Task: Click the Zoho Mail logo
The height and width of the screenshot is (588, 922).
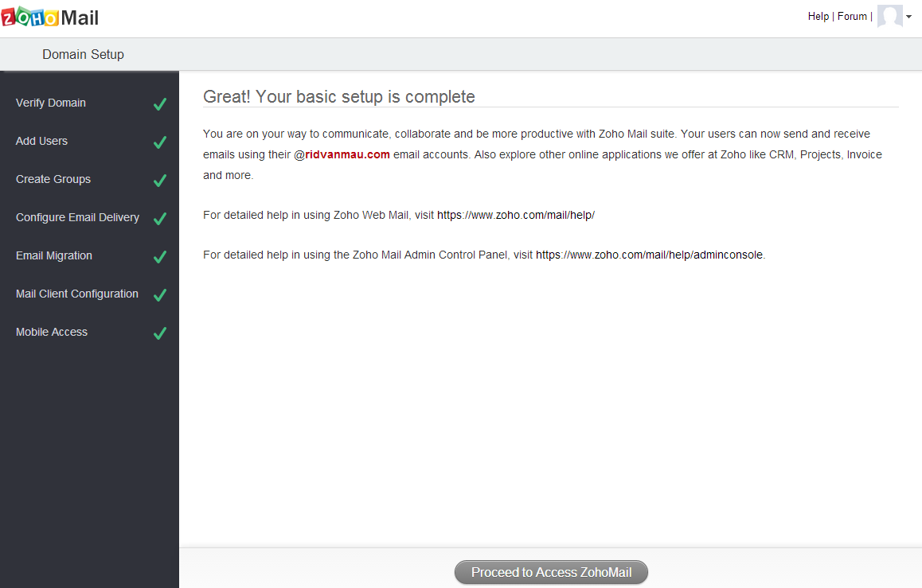Action: (x=50, y=18)
